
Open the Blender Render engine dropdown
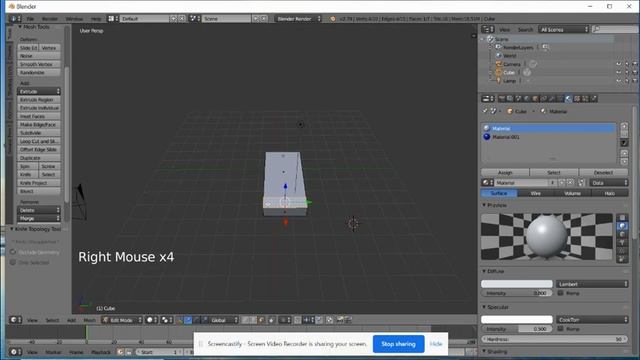[298, 19]
